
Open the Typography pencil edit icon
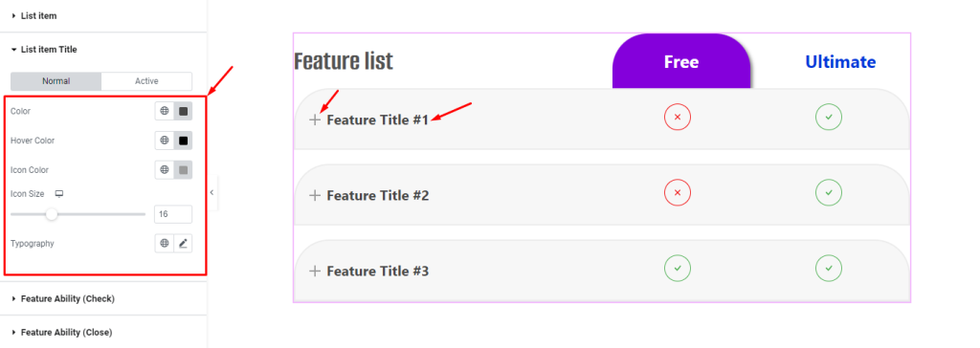point(183,244)
